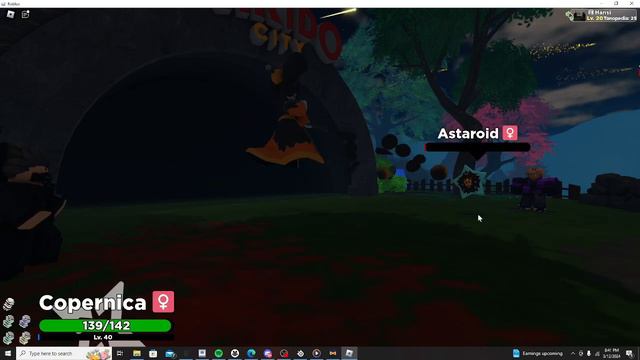Open File Explorer from the taskbar
This screenshot has width=640, height=360.
point(137,353)
